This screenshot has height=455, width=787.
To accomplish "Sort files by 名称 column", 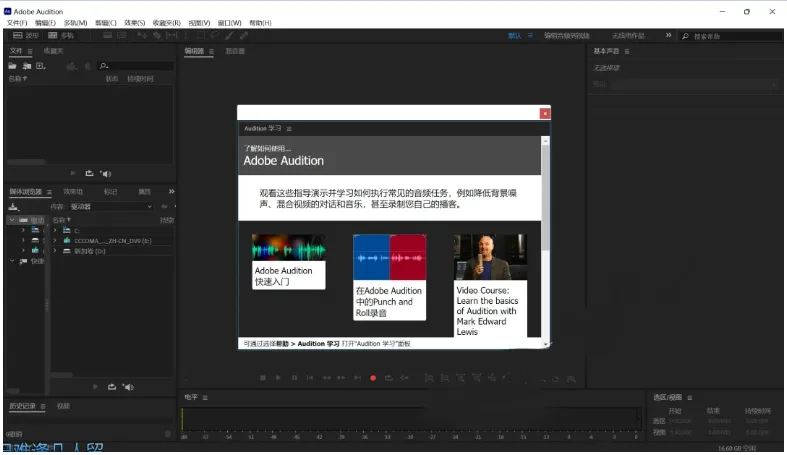I will tap(18, 79).
